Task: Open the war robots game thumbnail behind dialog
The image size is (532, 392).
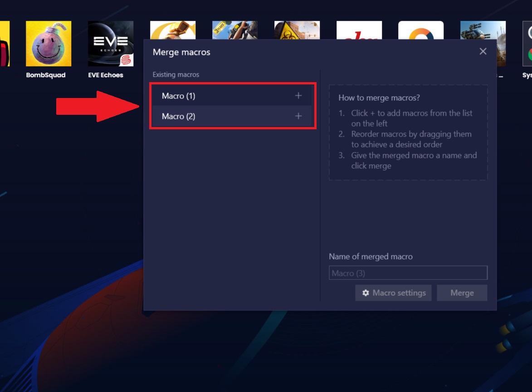Action: pos(483,30)
